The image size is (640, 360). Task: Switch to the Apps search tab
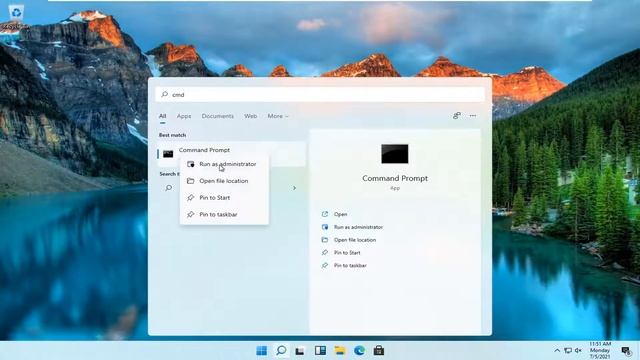coord(184,116)
